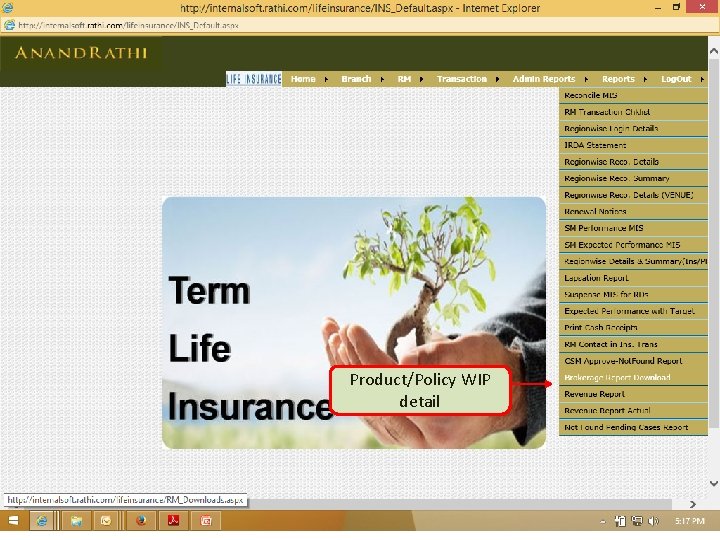Click the horizontal scrollbar right arrow

pyautogui.click(x=692, y=504)
